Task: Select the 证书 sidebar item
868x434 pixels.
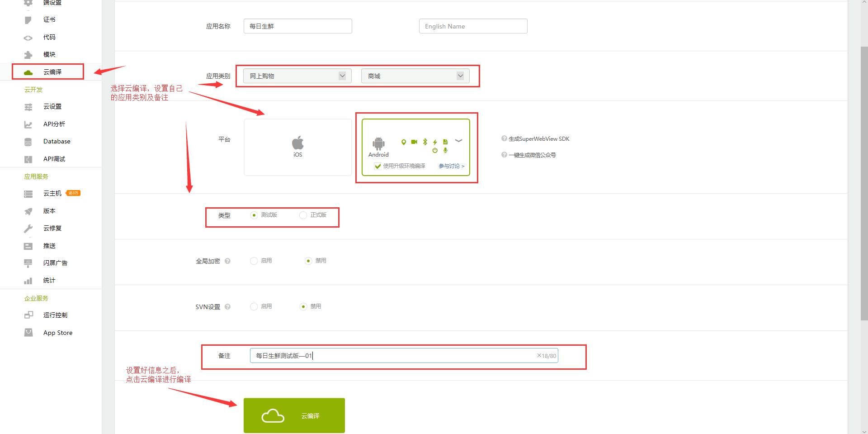Action: pyautogui.click(x=50, y=19)
